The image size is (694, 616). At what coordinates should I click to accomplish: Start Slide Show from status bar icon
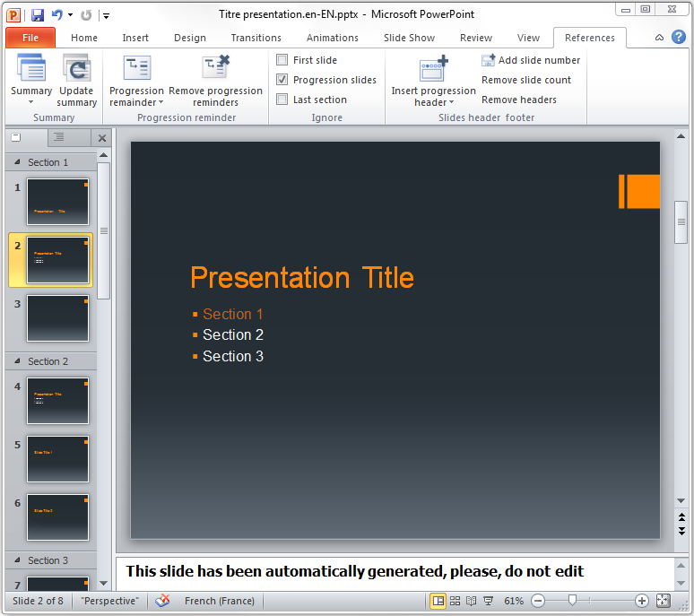coord(488,601)
